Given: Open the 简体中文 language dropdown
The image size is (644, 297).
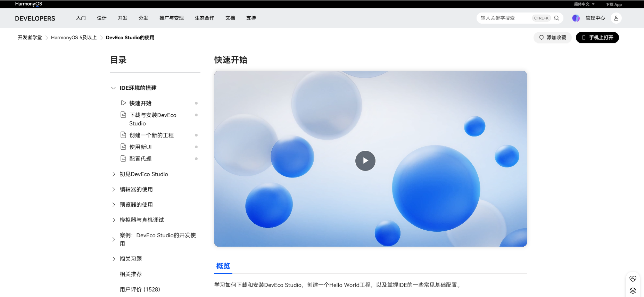Looking at the screenshot, I should tap(584, 4).
